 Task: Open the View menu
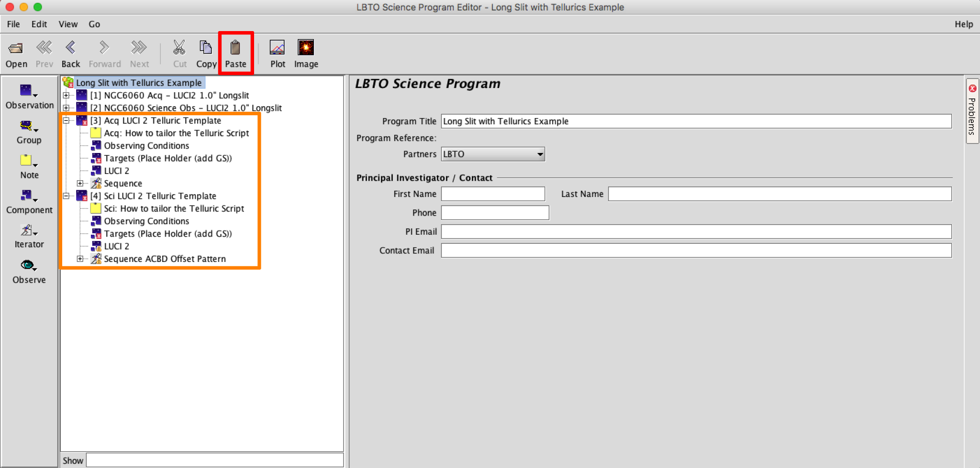(x=68, y=24)
